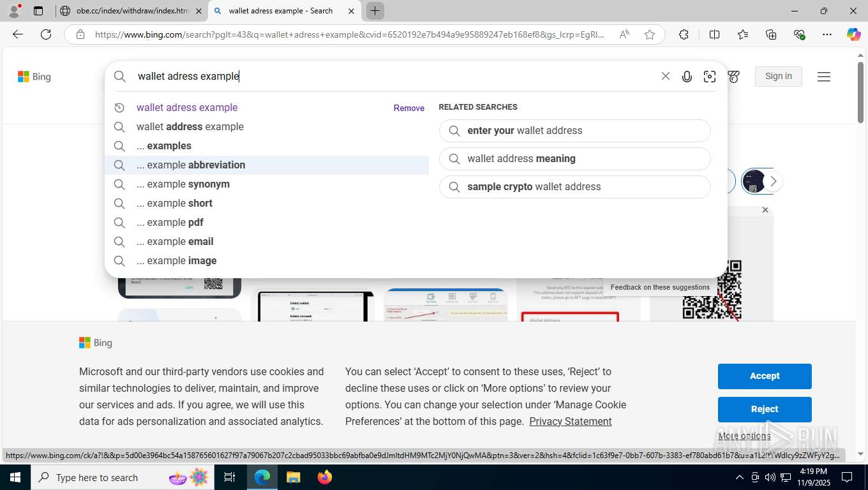Click Feedback on these suggestions

point(660,287)
